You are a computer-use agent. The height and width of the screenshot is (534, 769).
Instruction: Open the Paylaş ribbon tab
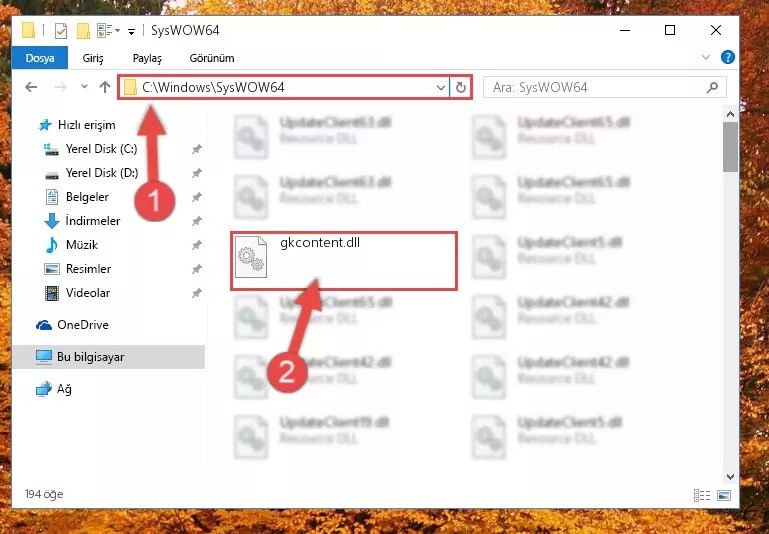coord(147,58)
